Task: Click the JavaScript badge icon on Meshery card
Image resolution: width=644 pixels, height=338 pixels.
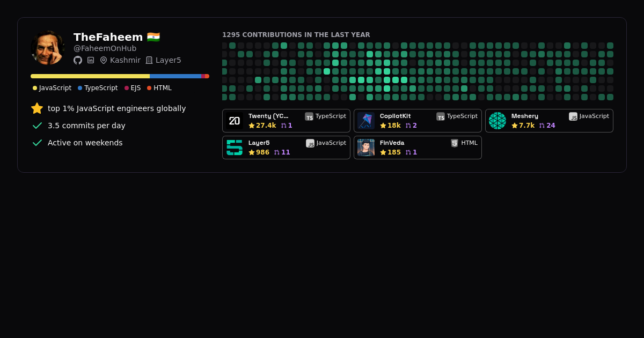Action: tap(573, 116)
